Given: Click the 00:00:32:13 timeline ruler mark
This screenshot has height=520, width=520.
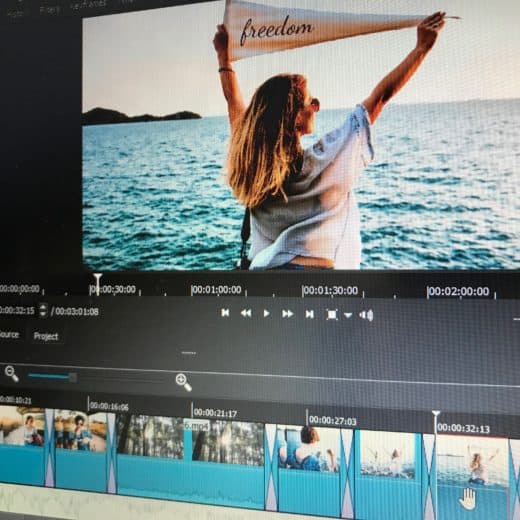Looking at the screenshot, I should (463, 428).
